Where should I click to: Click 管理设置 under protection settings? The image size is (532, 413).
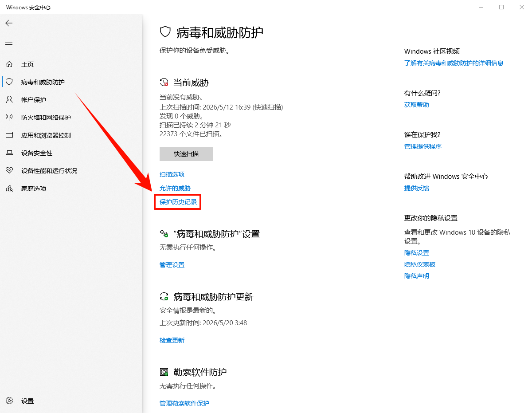coord(172,265)
